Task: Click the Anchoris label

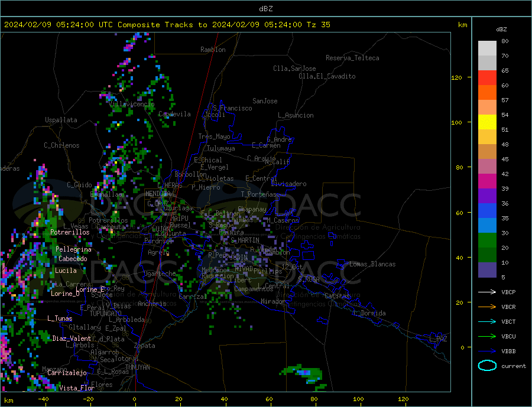Action: [152, 304]
